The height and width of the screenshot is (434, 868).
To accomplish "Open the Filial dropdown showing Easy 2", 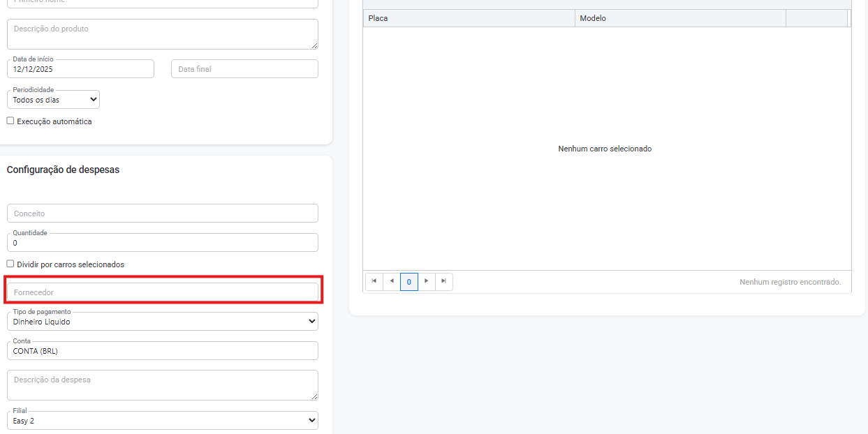I will 162,421.
